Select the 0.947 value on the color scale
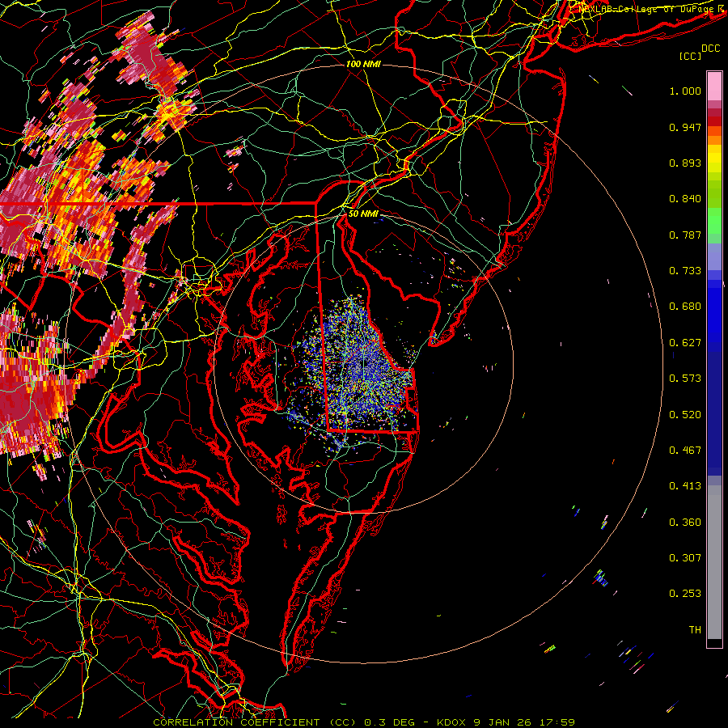 coord(685,127)
